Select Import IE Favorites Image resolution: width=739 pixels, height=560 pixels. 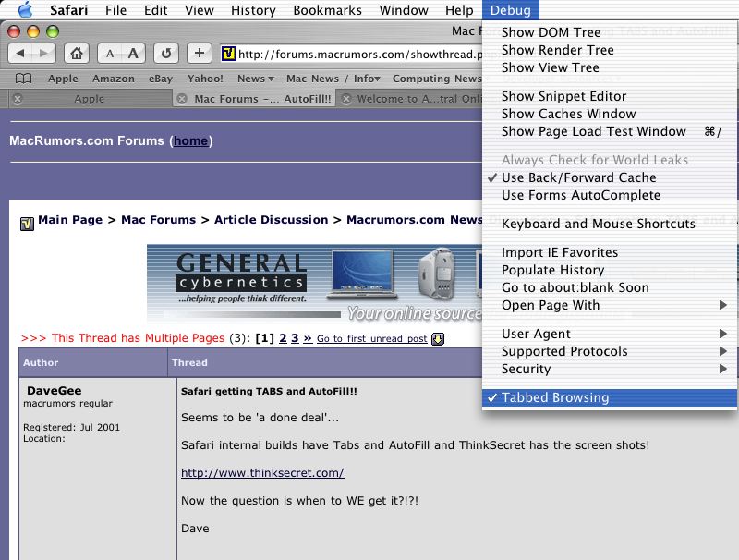pos(610,252)
